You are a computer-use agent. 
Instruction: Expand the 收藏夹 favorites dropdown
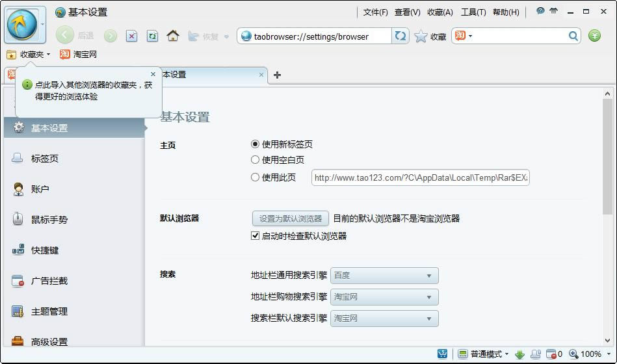[48, 55]
